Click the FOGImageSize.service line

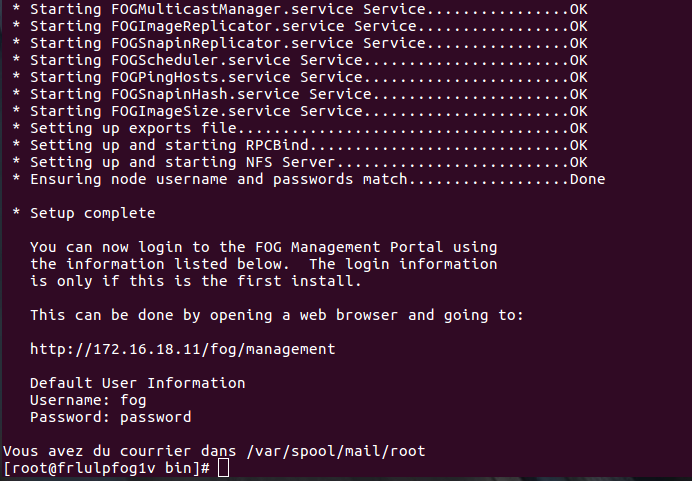[x=300, y=111]
